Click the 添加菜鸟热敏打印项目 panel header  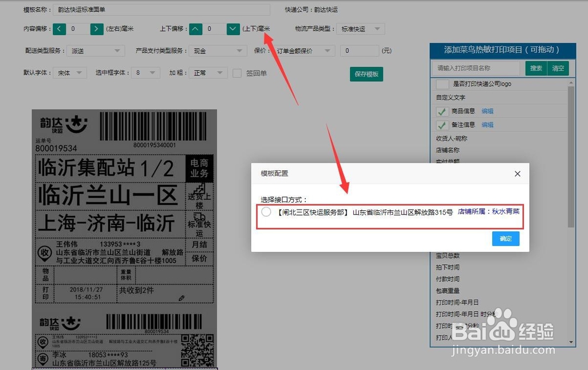pos(503,50)
